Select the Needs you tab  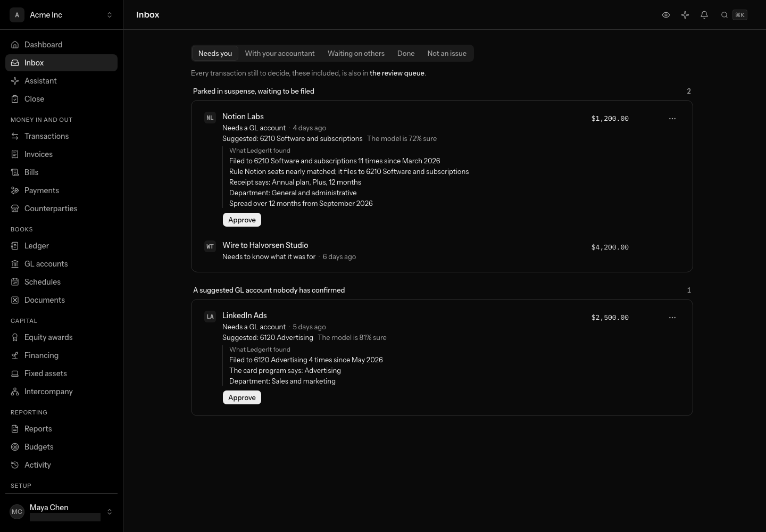215,53
